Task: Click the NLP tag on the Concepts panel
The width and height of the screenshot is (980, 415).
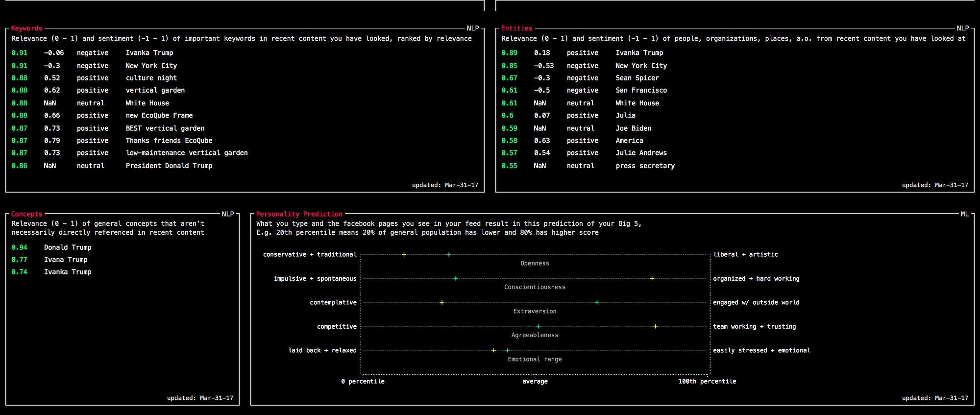Action: pos(227,214)
